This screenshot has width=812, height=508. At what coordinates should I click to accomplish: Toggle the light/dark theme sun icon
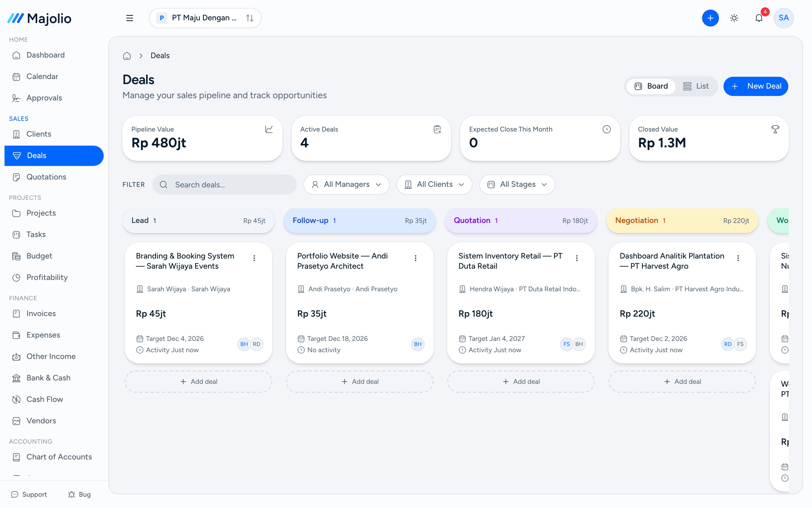coord(734,18)
